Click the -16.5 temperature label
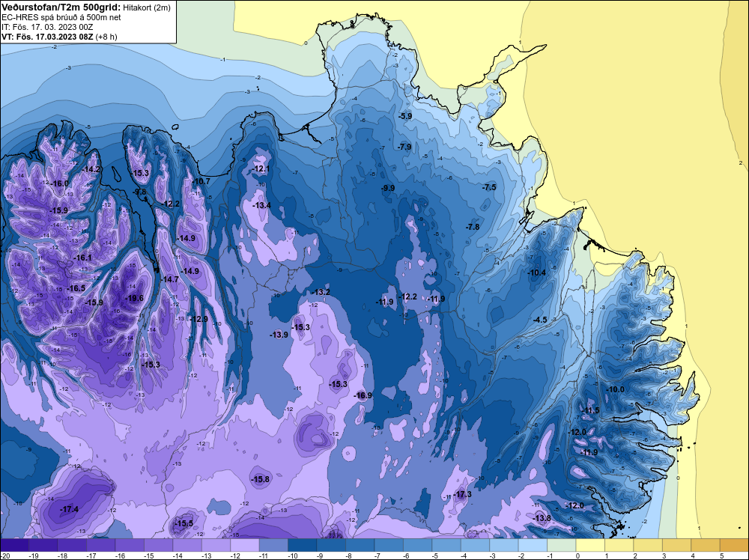 click(76, 288)
